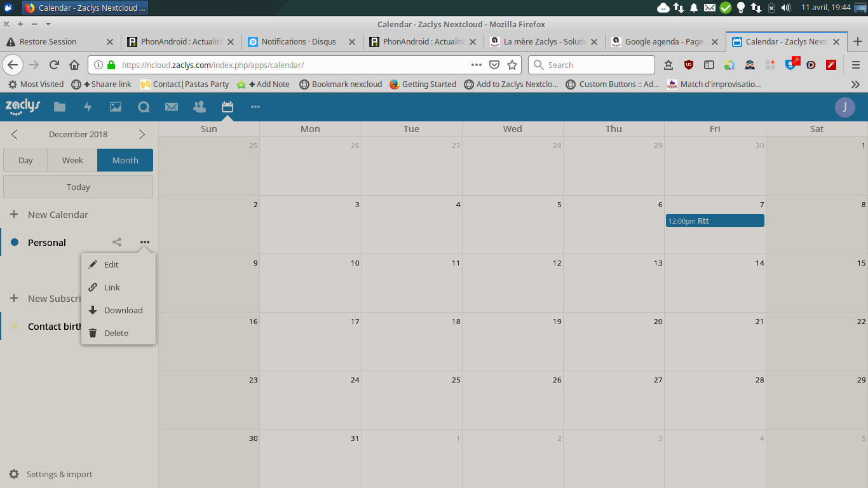The height and width of the screenshot is (488, 868).
Task: Select Delete in the calendar context menu
Action: [116, 333]
